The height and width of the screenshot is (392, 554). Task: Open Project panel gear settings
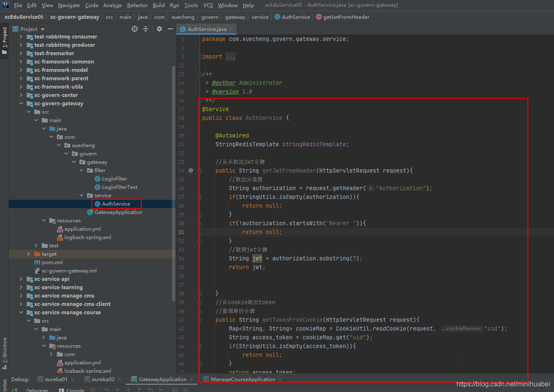pyautogui.click(x=159, y=29)
